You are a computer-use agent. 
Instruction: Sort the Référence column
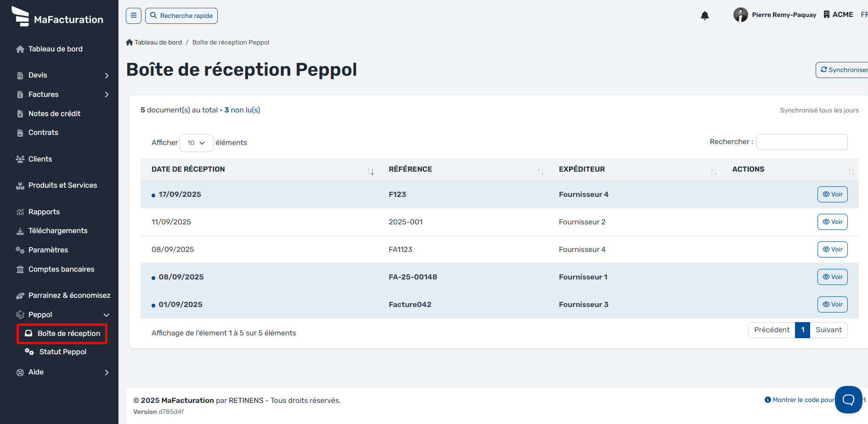[540, 172]
